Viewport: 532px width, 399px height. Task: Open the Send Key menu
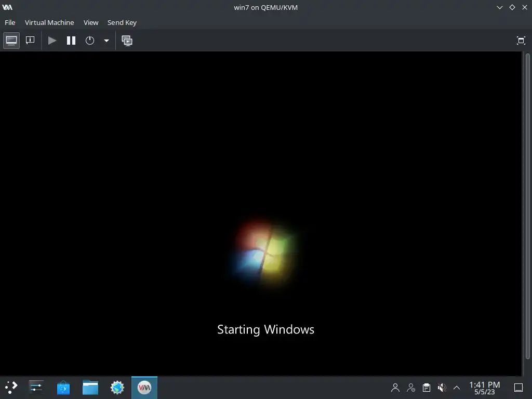[122, 22]
